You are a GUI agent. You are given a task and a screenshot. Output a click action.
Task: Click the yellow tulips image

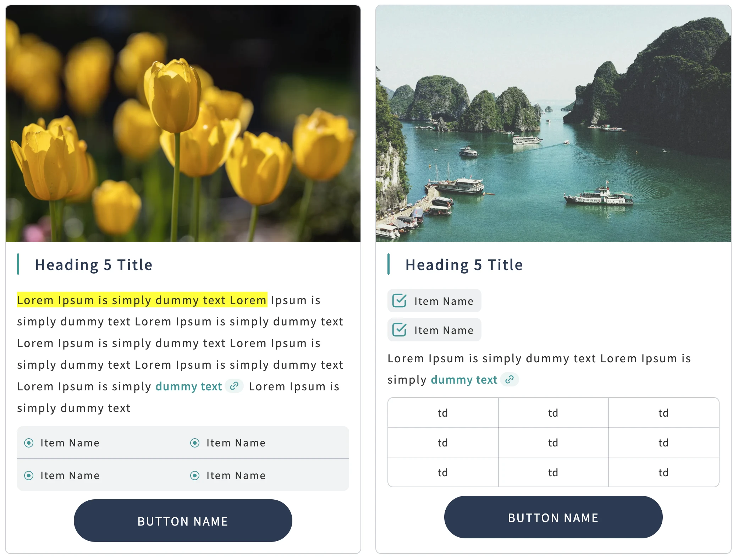coord(183,123)
